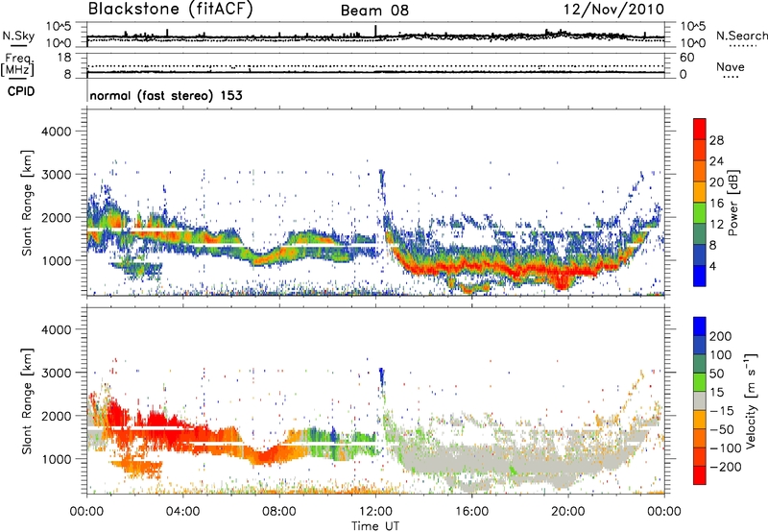Click the 'normal (fast stereo) 153' text

(166, 95)
